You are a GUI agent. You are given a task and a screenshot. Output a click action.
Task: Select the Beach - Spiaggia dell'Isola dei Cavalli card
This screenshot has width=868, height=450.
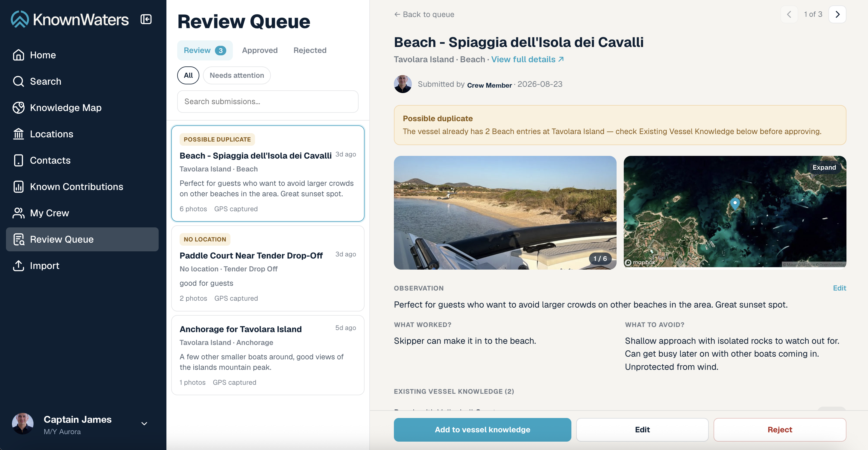(268, 174)
